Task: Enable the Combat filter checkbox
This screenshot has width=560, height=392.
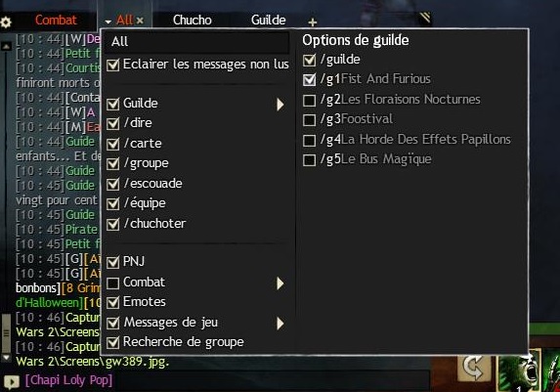Action: point(112,283)
